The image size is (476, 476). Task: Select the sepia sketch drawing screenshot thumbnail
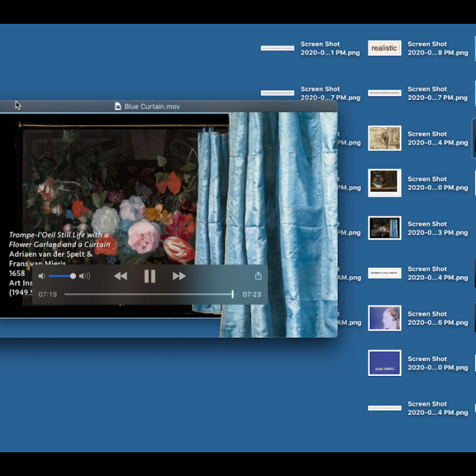tap(385, 138)
